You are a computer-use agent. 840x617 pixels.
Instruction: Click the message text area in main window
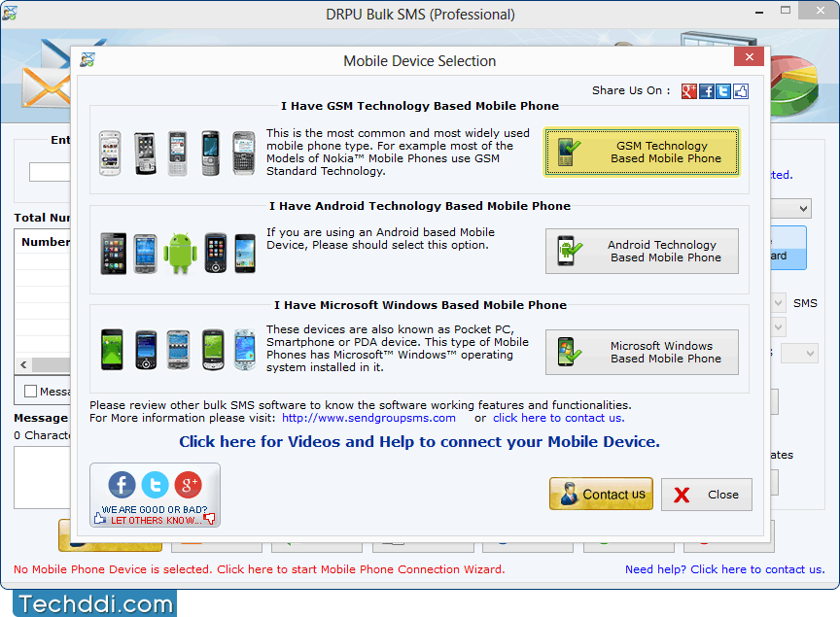click(x=43, y=477)
